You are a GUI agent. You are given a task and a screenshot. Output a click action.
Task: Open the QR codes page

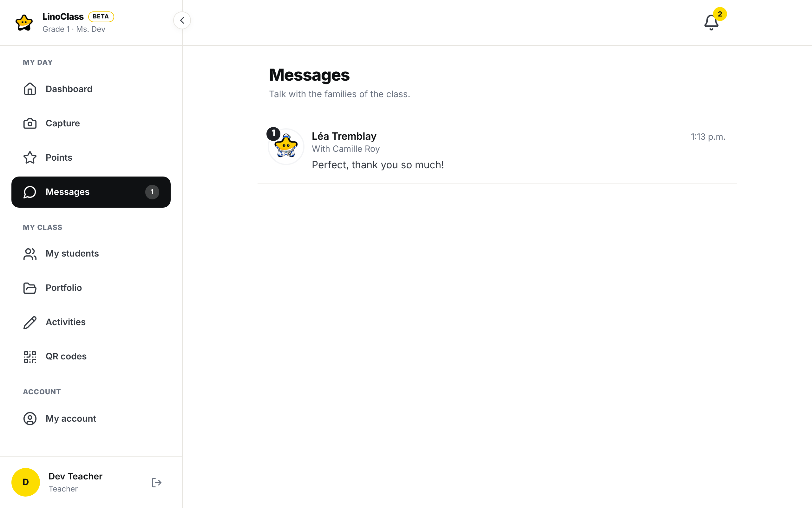coord(91,357)
